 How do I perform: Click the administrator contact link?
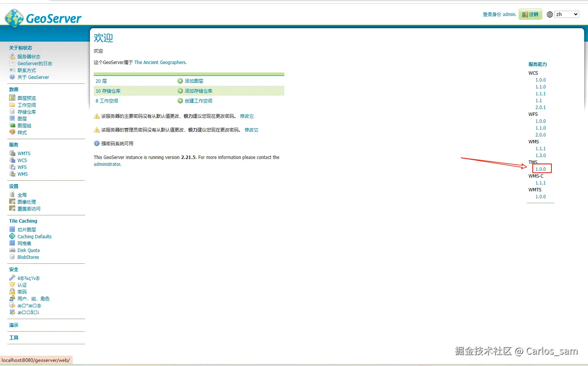tap(107, 164)
